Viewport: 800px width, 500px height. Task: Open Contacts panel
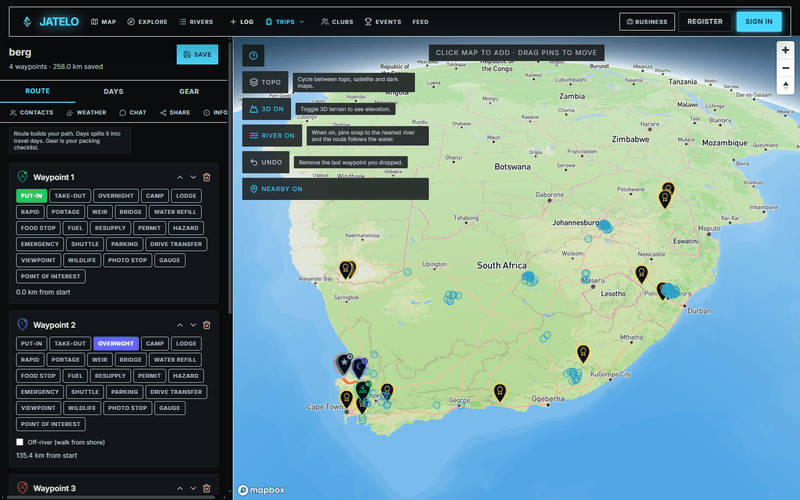tap(32, 113)
